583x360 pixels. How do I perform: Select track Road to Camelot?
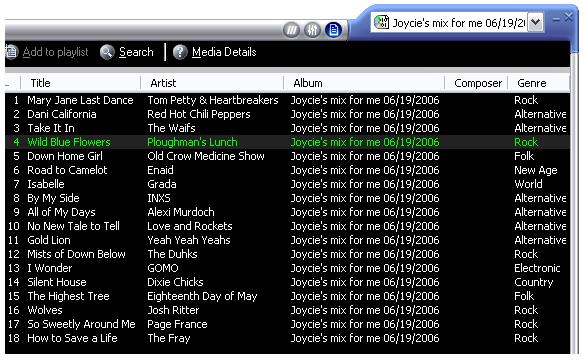[x=67, y=170]
